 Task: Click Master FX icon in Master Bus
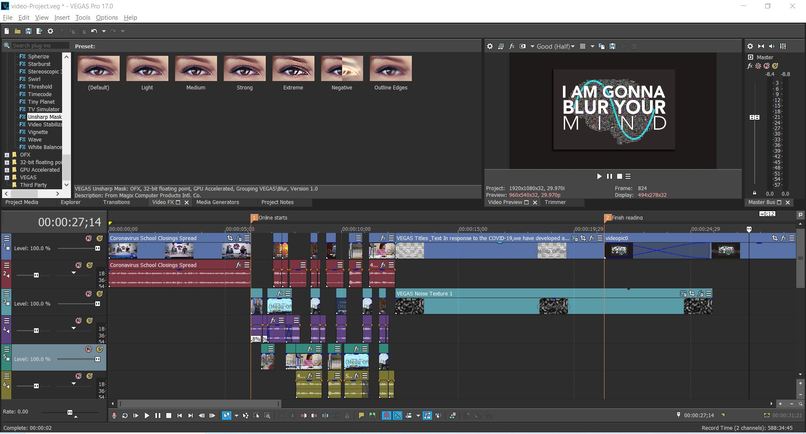pos(750,66)
